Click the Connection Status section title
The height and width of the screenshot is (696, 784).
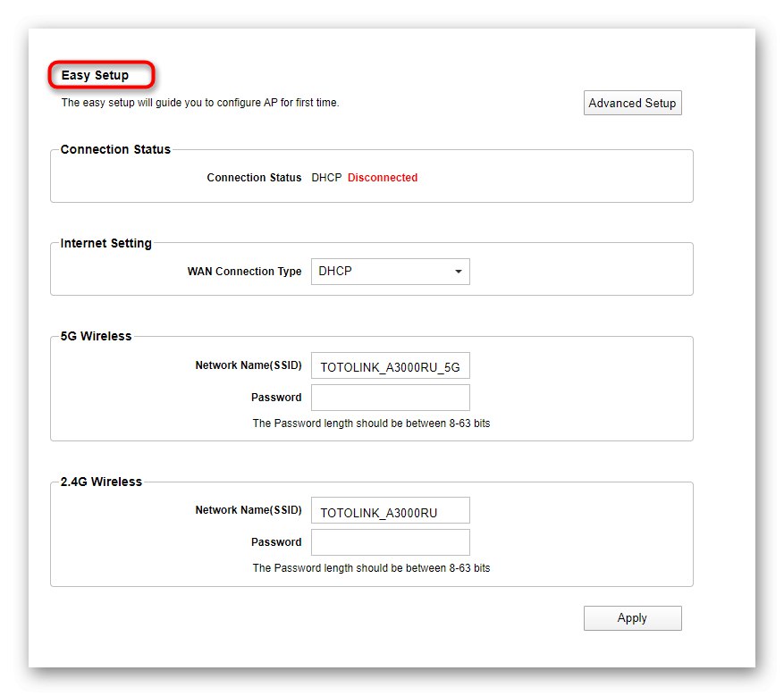115,149
